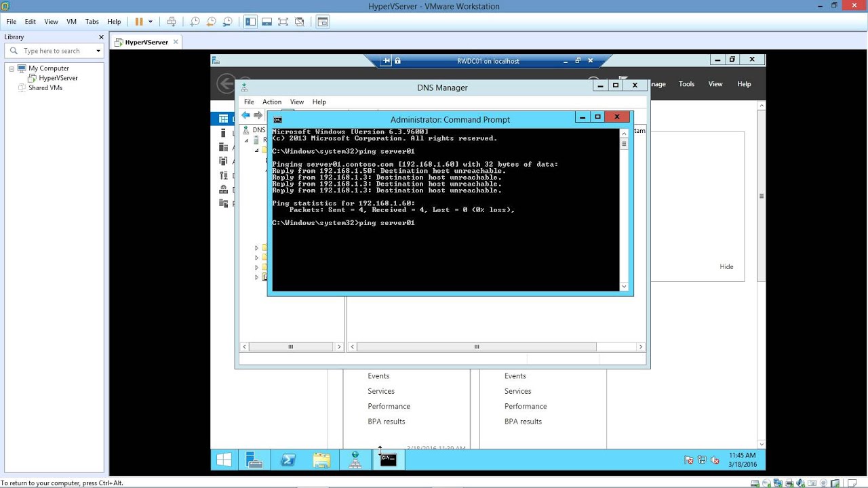
Task: Click the DNS root node in DNS Manager tree
Action: (258, 129)
